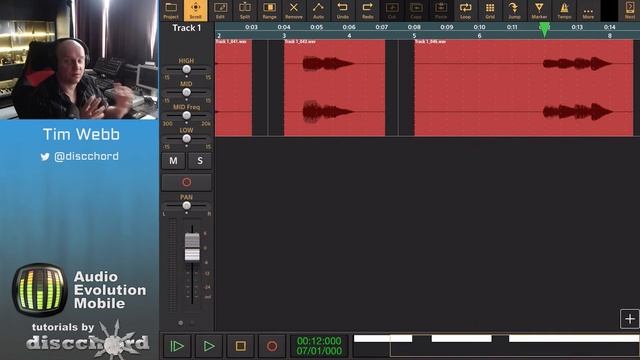Click the green playhead marker on timeline
Viewport: 640px width, 360px height.
click(544, 30)
